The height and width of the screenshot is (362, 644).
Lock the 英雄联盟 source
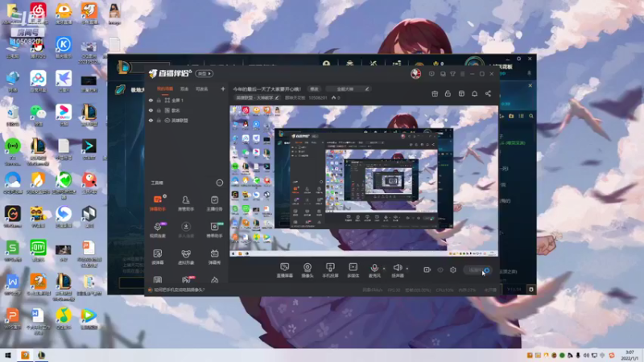coord(159,121)
